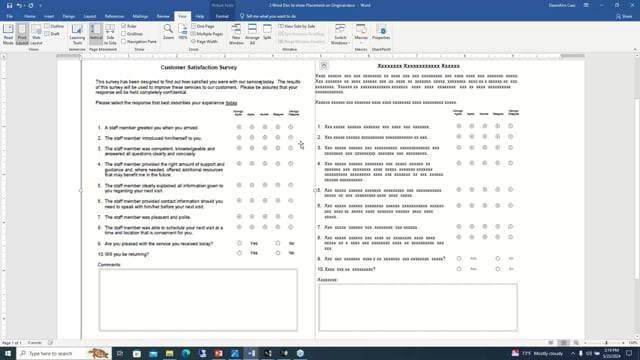Enable the Navigation Pane checkbox
640x360 pixels.
[x=124, y=42]
